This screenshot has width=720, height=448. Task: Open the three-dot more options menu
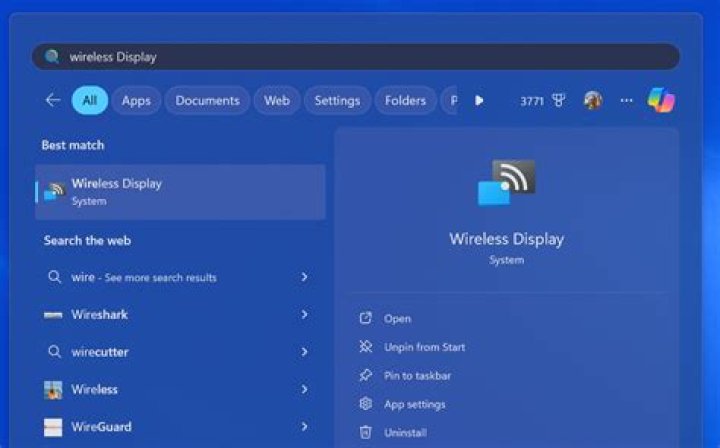[626, 100]
